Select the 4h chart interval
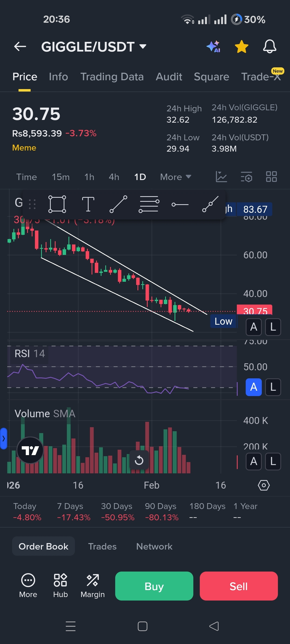This screenshot has width=290, height=644. pos(114,177)
